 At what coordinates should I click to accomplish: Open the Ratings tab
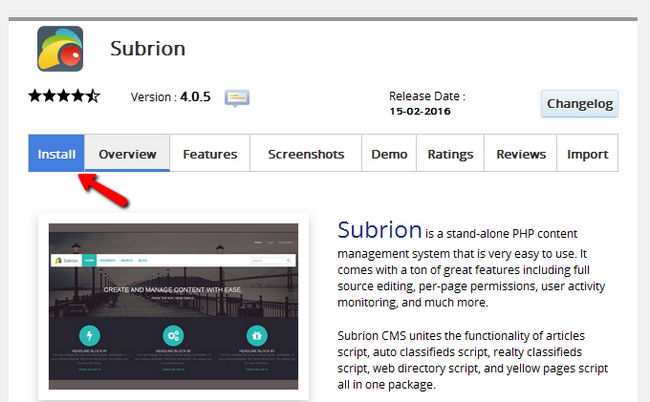pyautogui.click(x=450, y=153)
